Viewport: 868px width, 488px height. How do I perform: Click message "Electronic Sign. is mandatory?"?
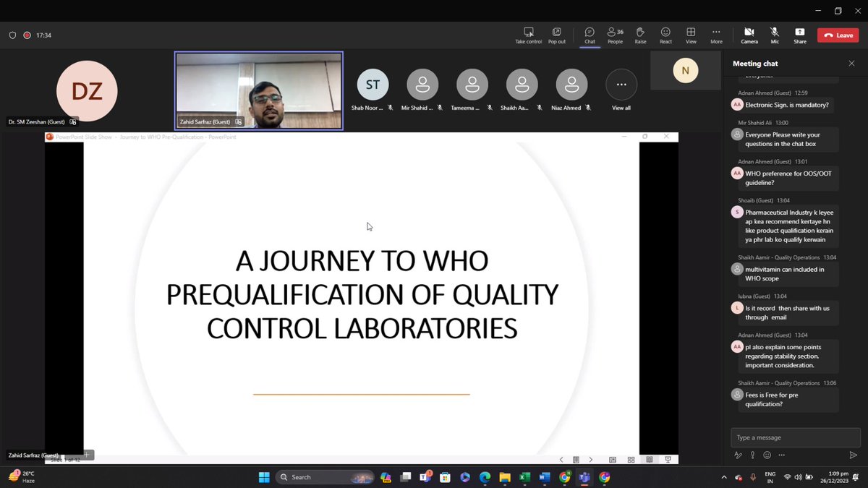coord(787,105)
